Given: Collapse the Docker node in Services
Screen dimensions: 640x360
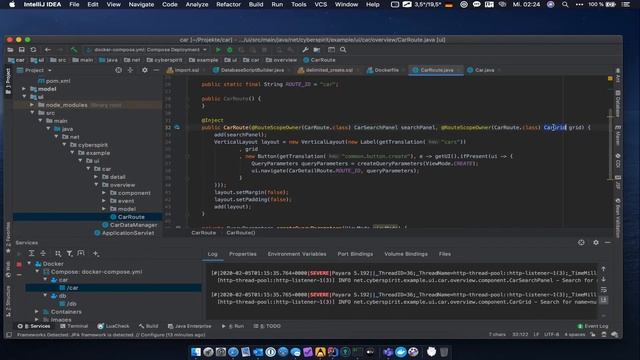Looking at the screenshot, I should [29, 264].
